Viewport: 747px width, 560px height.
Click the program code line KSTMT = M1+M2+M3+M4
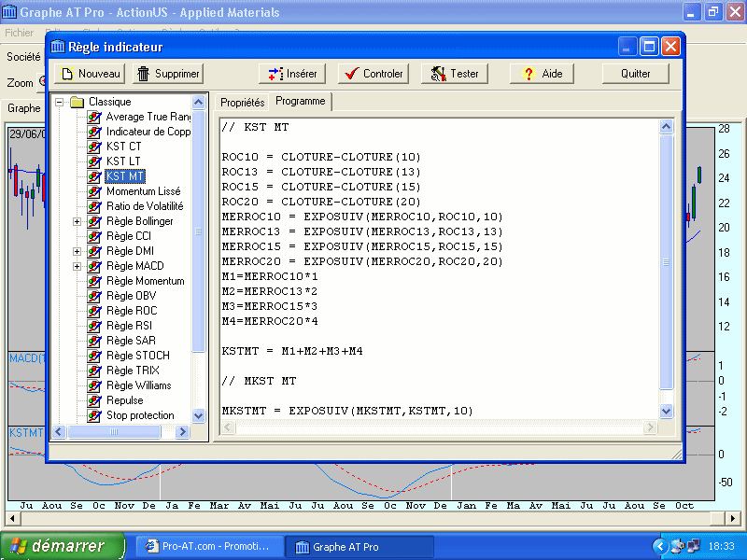292,352
